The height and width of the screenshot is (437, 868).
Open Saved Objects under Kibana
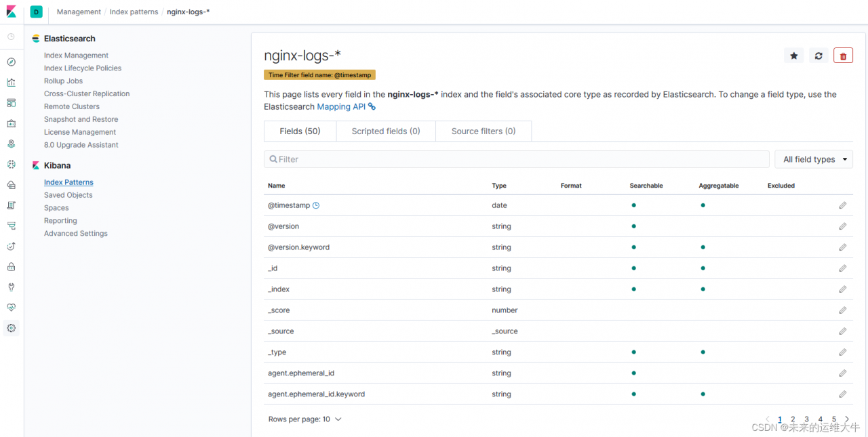(68, 195)
